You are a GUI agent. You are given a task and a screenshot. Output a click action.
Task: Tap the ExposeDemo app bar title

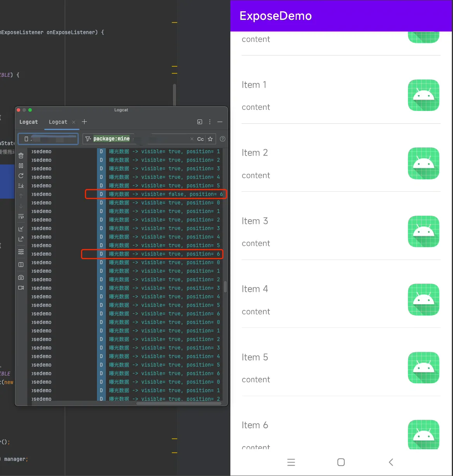coord(276,16)
